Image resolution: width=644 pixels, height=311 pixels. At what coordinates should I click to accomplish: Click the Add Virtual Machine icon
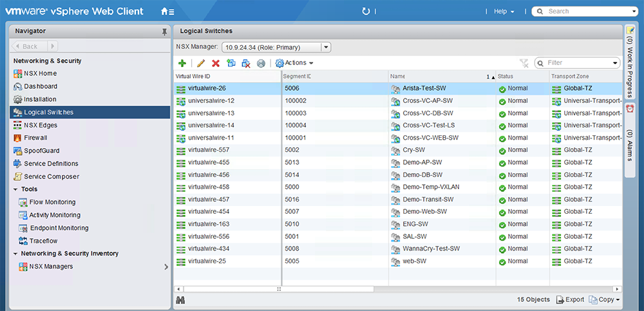[231, 63]
